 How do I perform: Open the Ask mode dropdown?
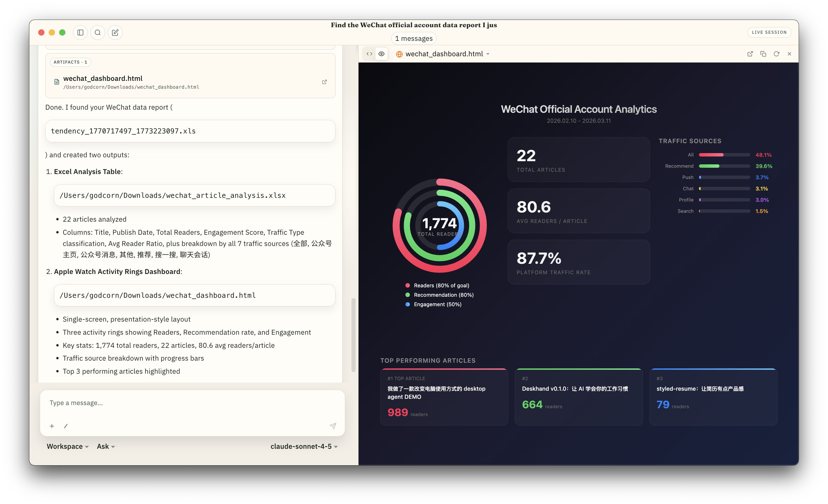click(106, 446)
